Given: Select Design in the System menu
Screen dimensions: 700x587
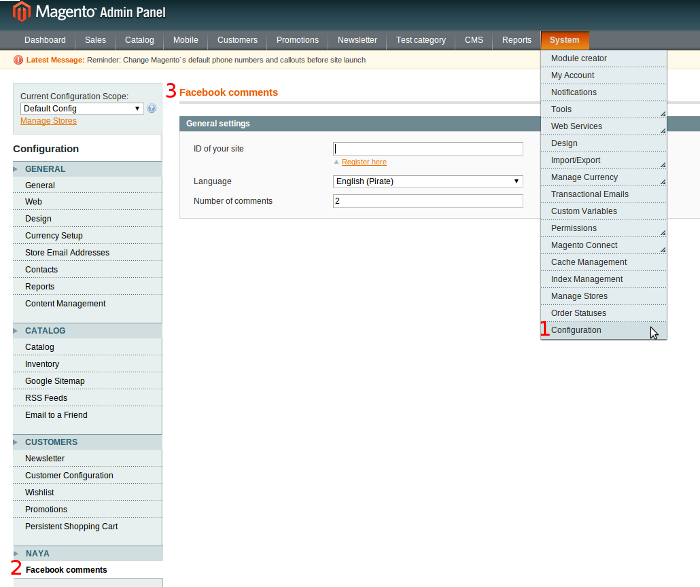Looking at the screenshot, I should tap(604, 143).
